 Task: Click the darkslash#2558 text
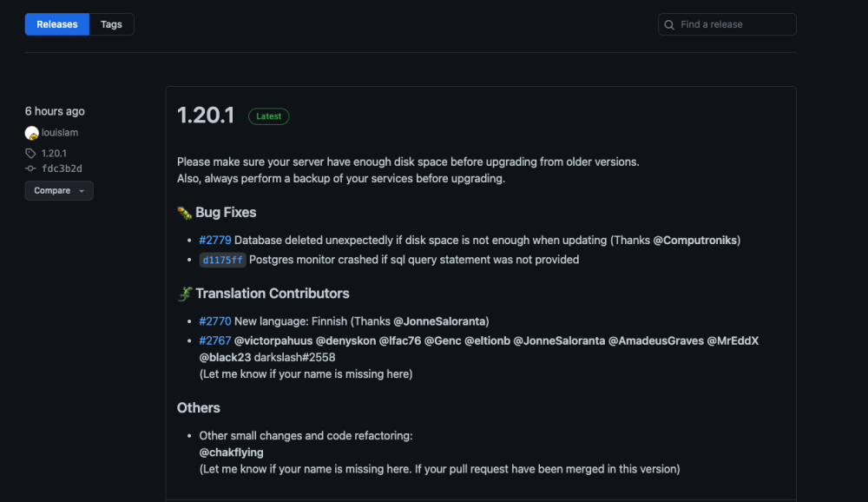(294, 357)
